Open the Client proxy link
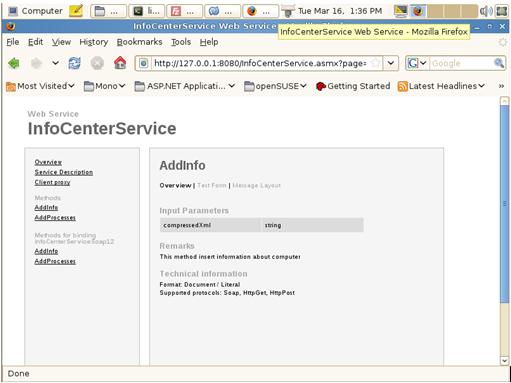Image resolution: width=511 pixels, height=383 pixels. click(x=52, y=182)
